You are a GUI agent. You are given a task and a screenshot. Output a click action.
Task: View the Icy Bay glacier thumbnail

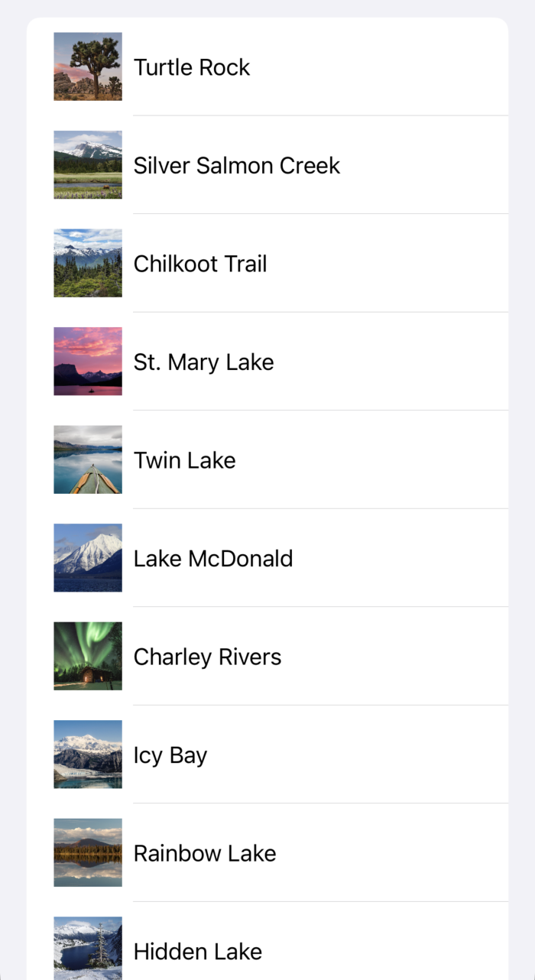pyautogui.click(x=87, y=754)
